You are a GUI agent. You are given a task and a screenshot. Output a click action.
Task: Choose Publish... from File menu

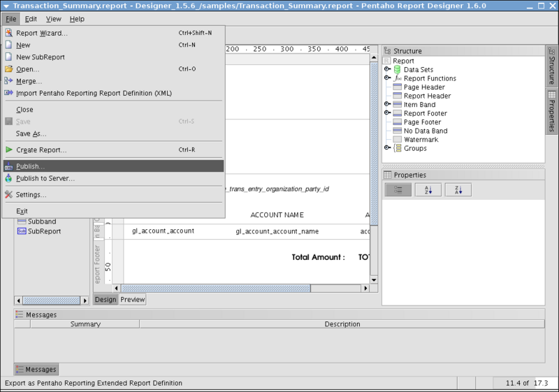[x=114, y=166]
